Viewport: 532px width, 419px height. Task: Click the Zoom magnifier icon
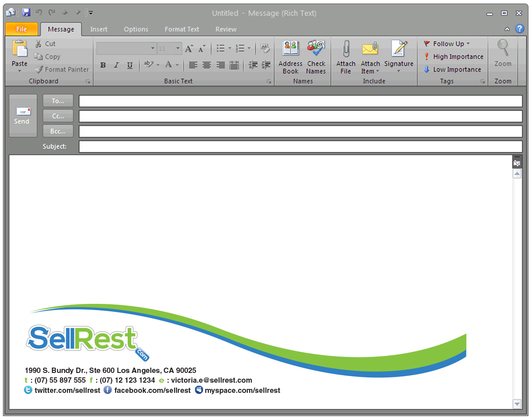click(503, 48)
